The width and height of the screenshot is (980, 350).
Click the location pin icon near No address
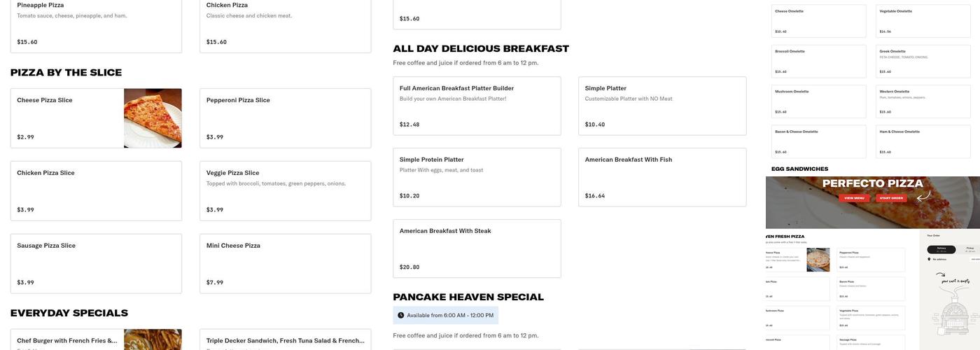pos(929,259)
